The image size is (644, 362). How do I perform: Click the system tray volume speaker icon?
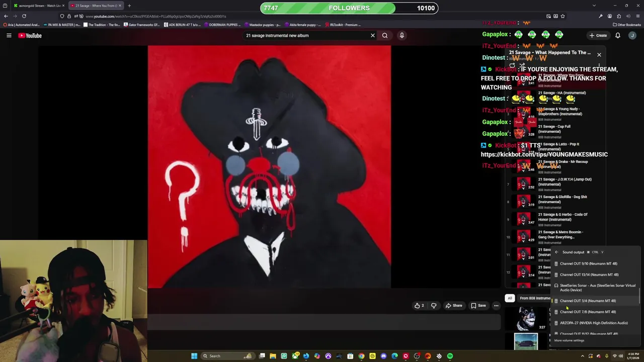pyautogui.click(x=620, y=356)
